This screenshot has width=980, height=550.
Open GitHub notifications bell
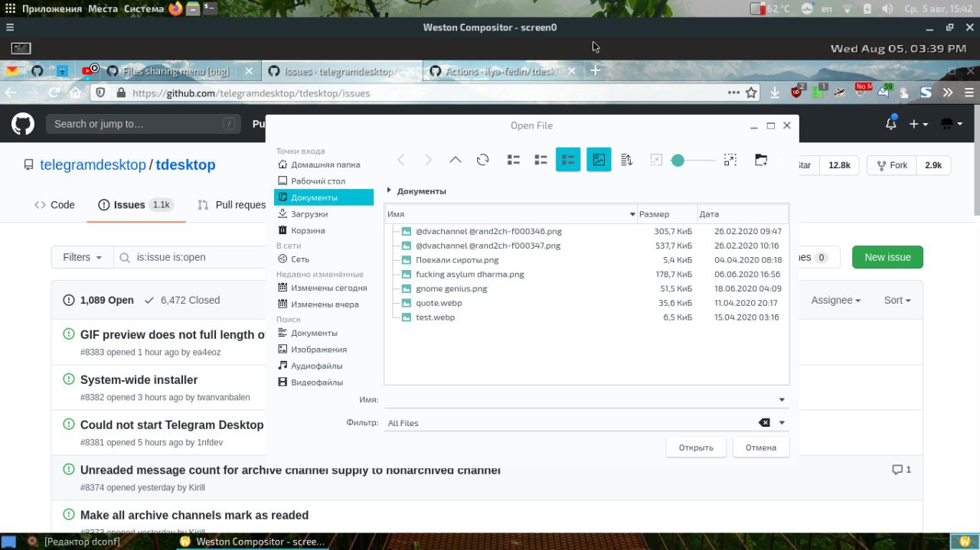pyautogui.click(x=891, y=123)
